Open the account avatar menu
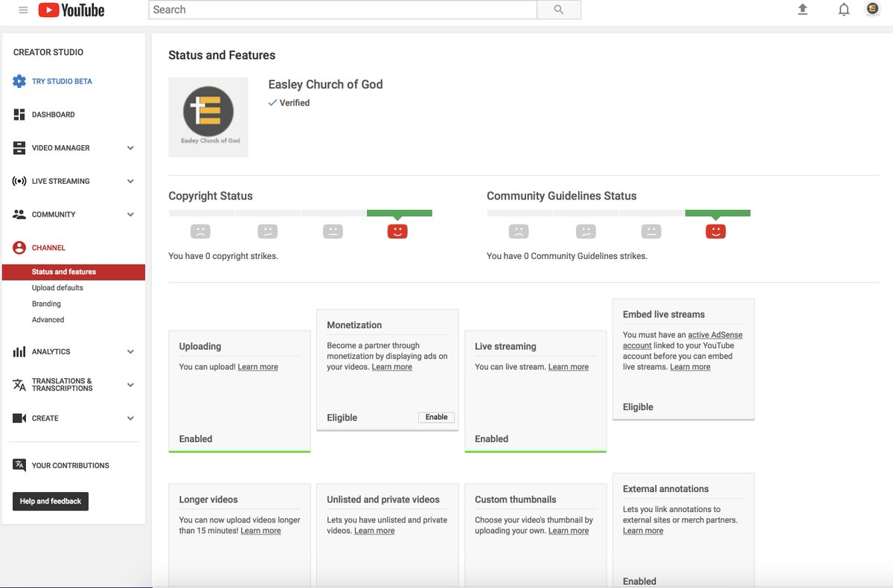The image size is (893, 588). click(872, 9)
